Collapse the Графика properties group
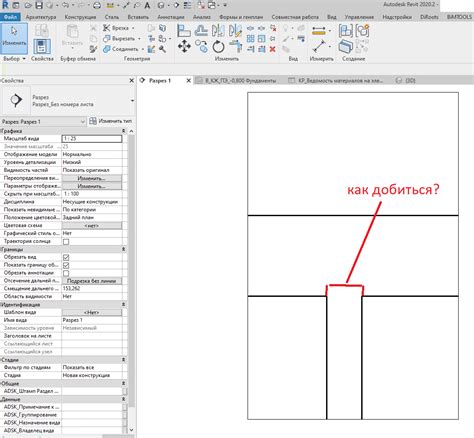The image size is (474, 438). [x=123, y=131]
